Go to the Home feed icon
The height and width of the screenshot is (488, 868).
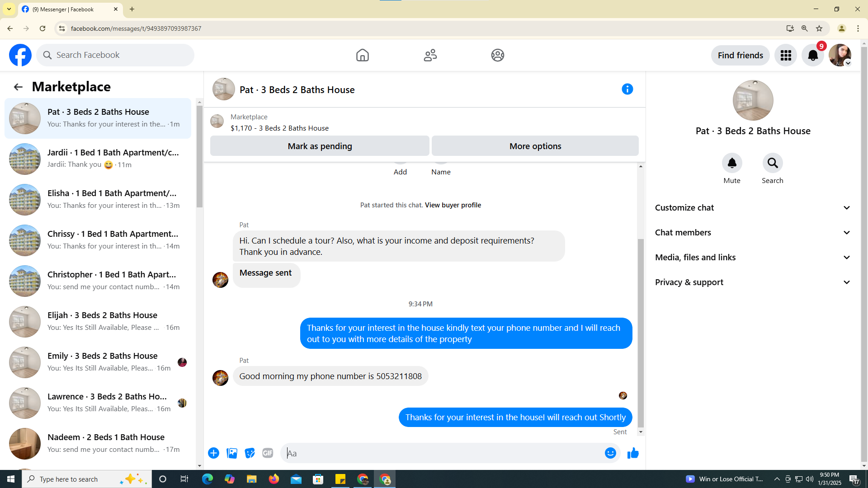point(362,55)
